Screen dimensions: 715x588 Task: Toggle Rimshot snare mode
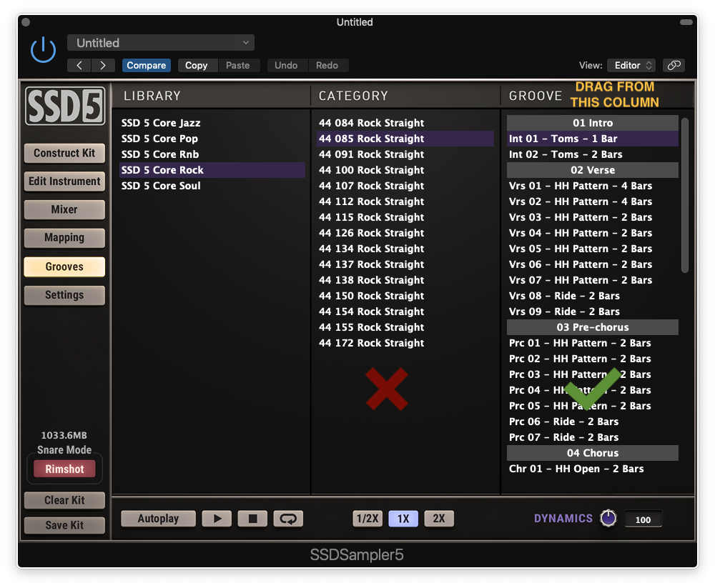pyautogui.click(x=64, y=469)
